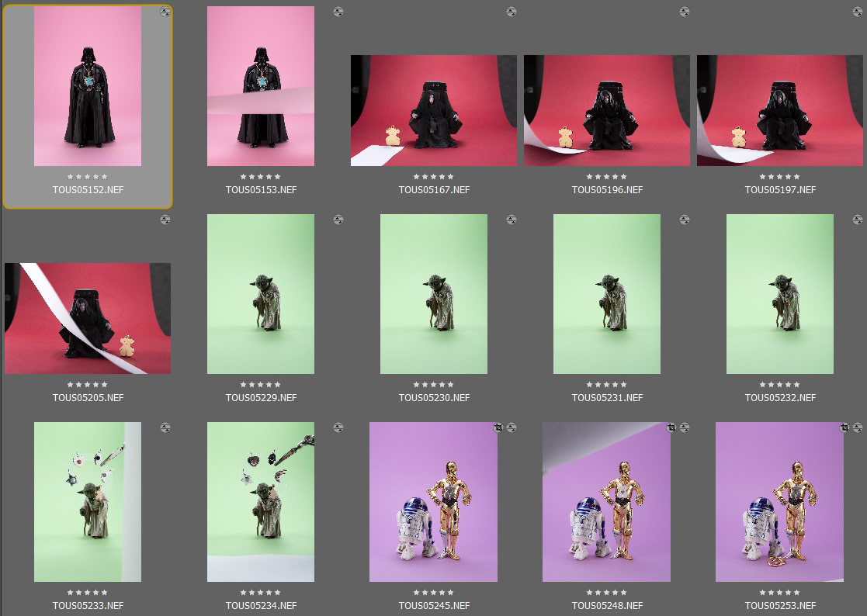
Task: Click the filename TOUS05229.NEF
Action: 261,397
